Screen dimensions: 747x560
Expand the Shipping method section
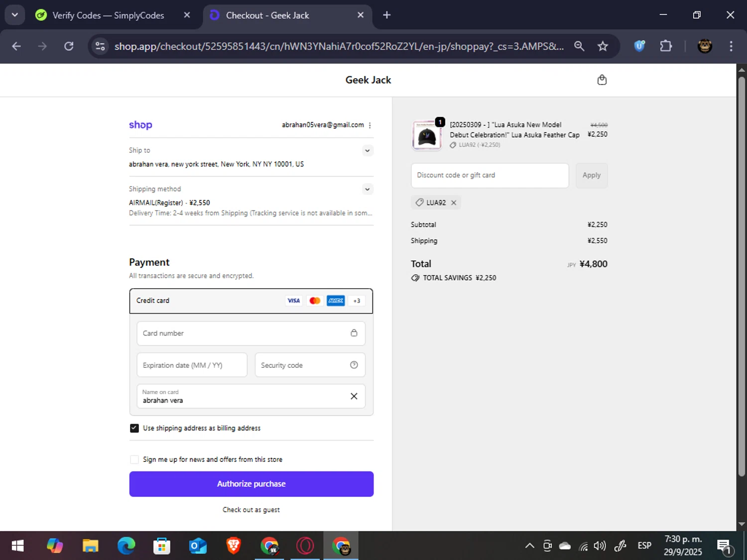(x=367, y=189)
